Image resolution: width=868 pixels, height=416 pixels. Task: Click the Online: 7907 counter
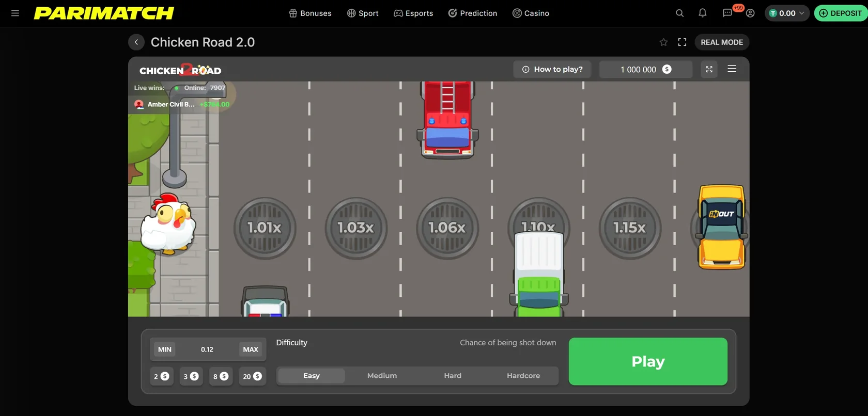coord(200,88)
